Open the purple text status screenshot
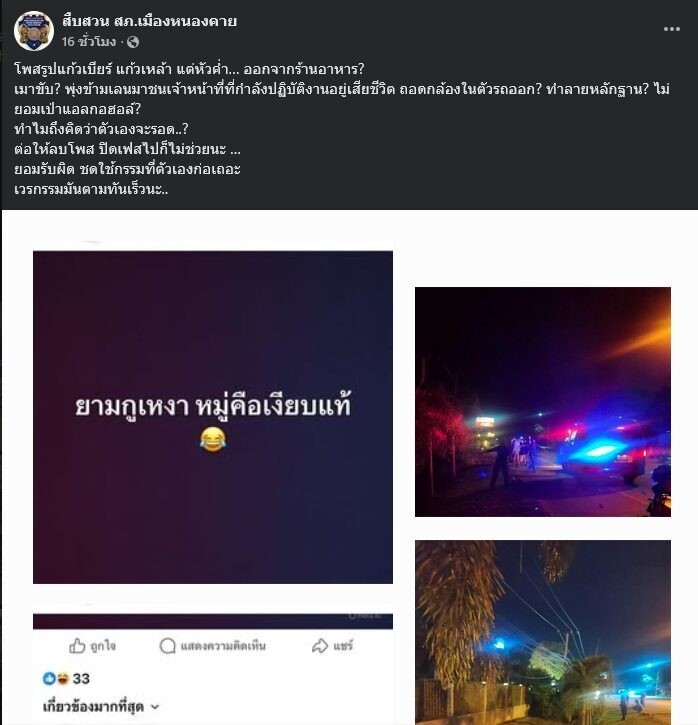 213,417
